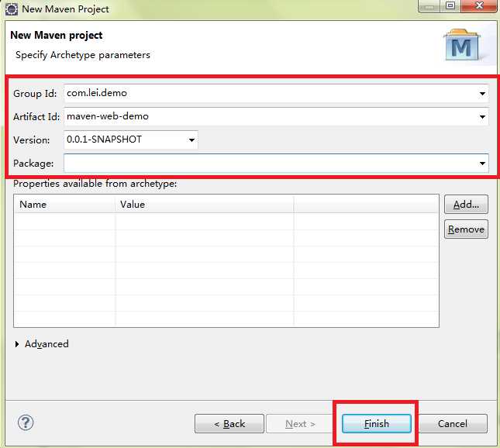Close the New Maven Project dialog
Screen dimensions: 500x448
click(479, 5)
